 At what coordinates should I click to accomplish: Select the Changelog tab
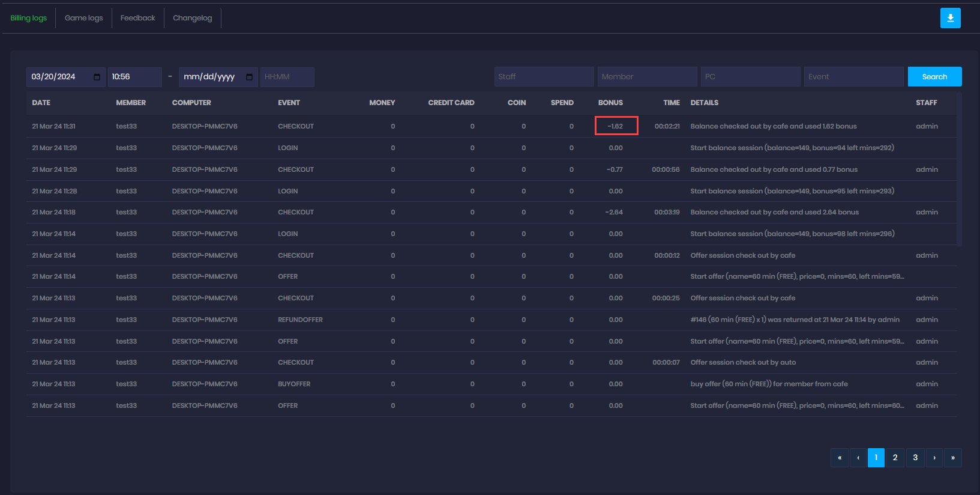192,18
